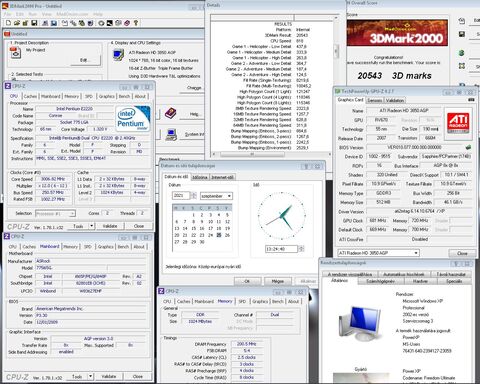Click the computer image in system properties window
The image size is (480, 384).
(360, 323)
